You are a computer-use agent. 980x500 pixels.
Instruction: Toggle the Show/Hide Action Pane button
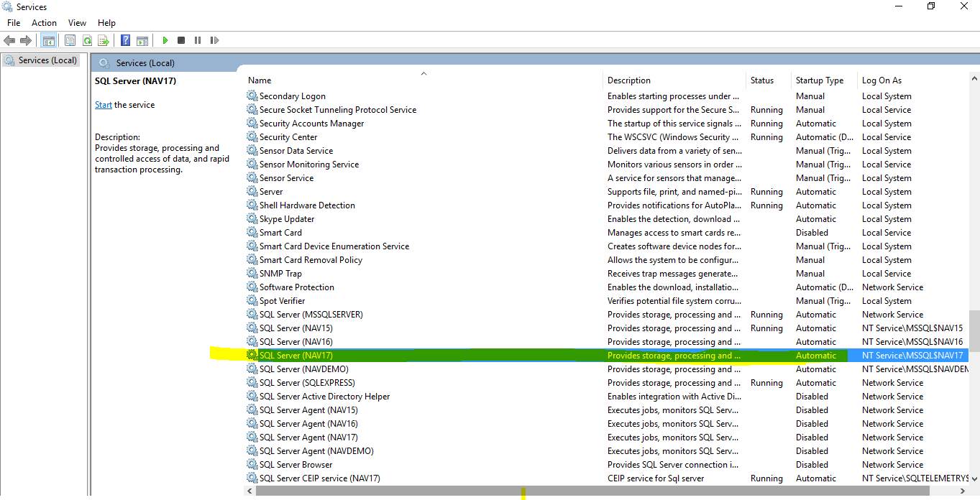tap(142, 41)
